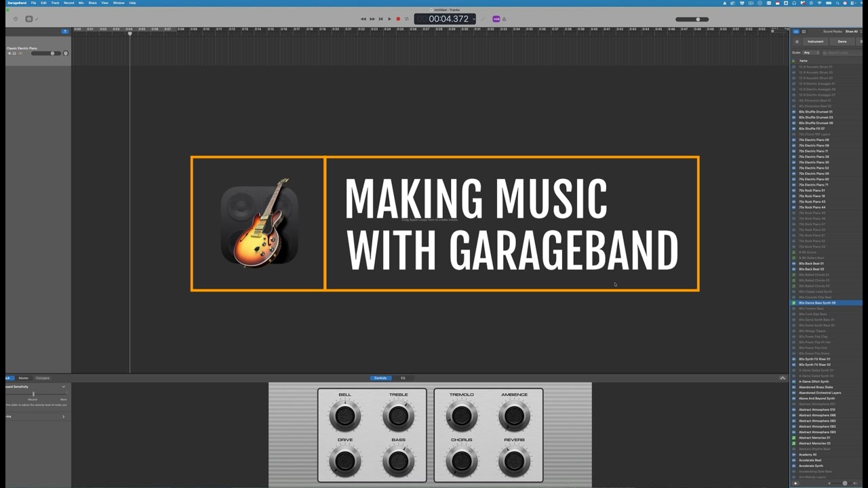This screenshot has height=488, width=868.
Task: Open the Editors pencil button
Action: pos(37,19)
